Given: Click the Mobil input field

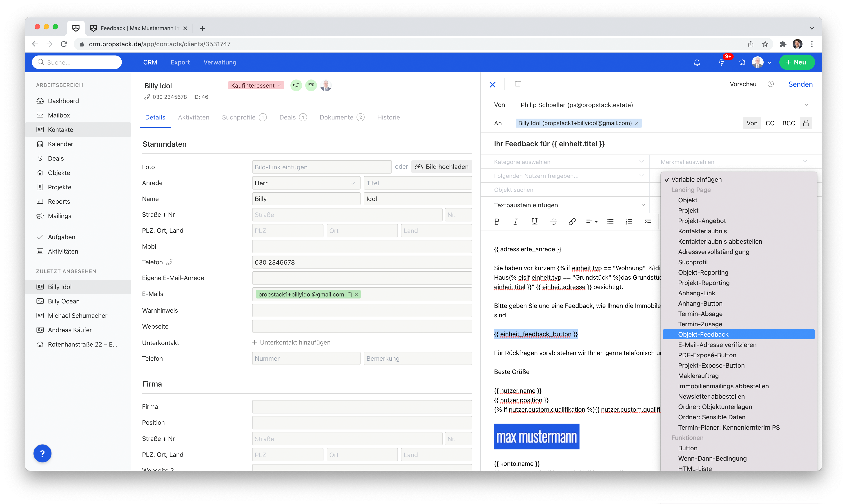Looking at the screenshot, I should pyautogui.click(x=362, y=247).
